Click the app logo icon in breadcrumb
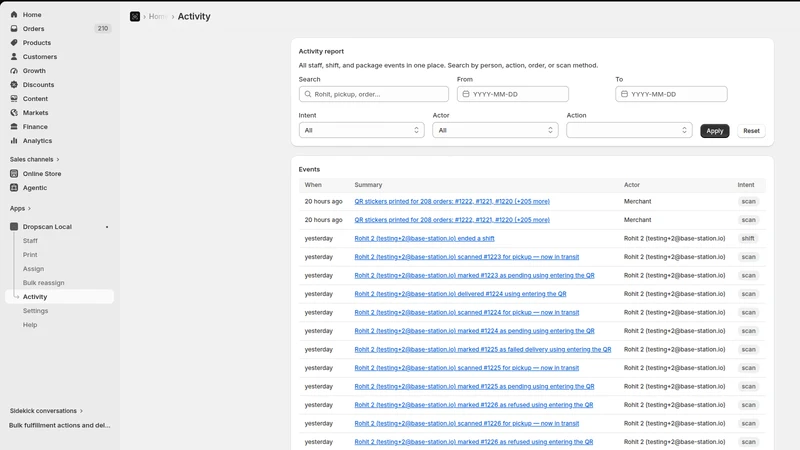The height and width of the screenshot is (450, 800). pyautogui.click(x=135, y=17)
